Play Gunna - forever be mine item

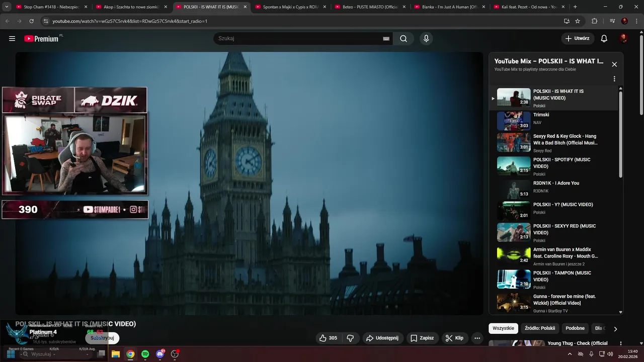pos(553,303)
